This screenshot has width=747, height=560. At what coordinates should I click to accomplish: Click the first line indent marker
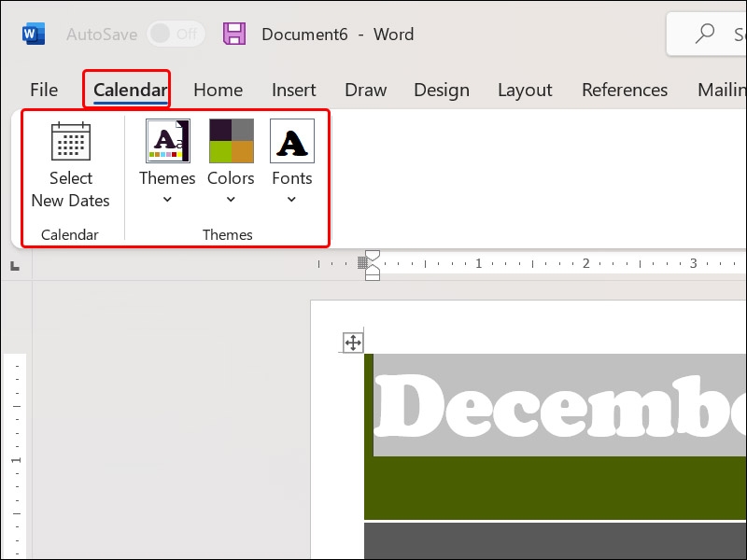tap(373, 256)
